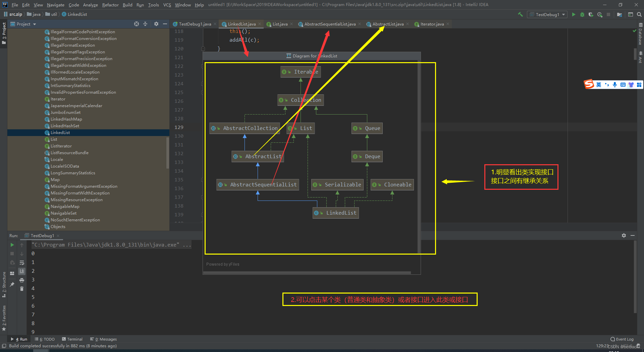Hide the Project panel with the minus icon
Viewport: 644px width, 352px height.
165,24
